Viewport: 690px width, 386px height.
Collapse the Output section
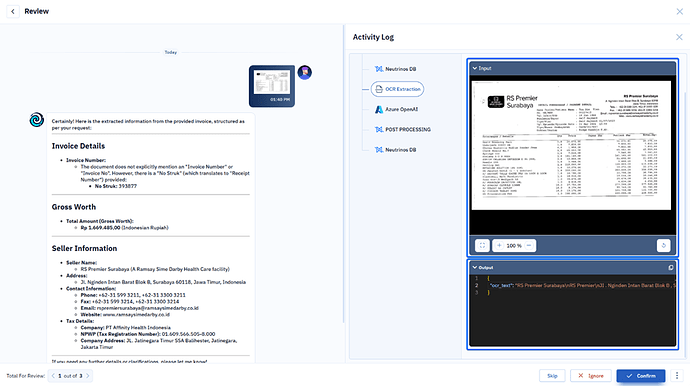point(475,267)
